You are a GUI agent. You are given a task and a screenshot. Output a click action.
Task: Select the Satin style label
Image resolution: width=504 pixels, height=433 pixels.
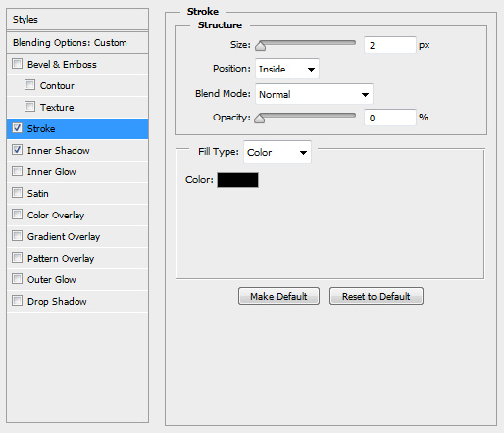38,194
